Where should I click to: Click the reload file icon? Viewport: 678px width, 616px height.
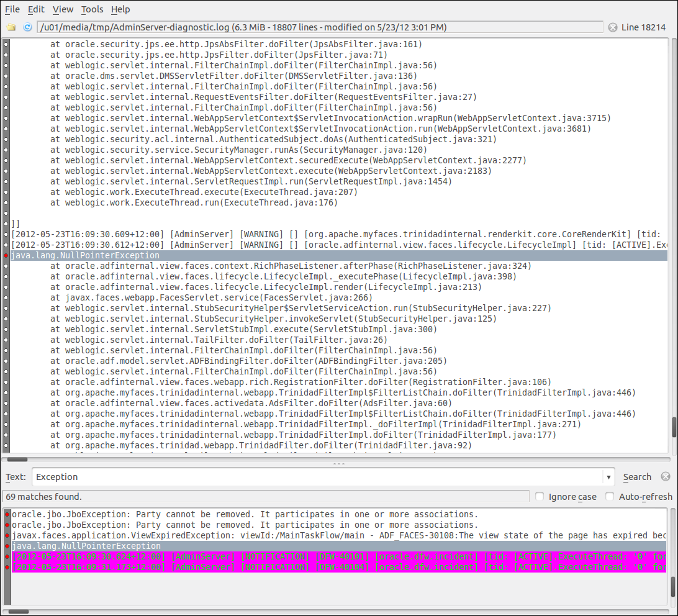coord(27,27)
